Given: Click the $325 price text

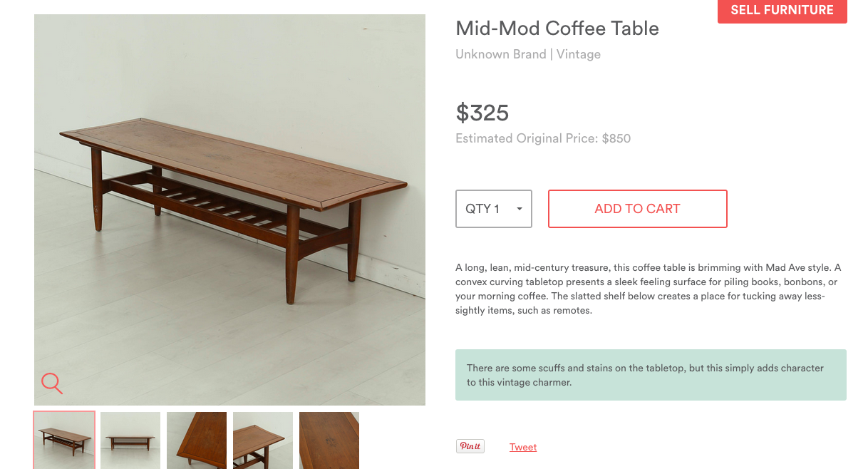Looking at the screenshot, I should point(482,113).
